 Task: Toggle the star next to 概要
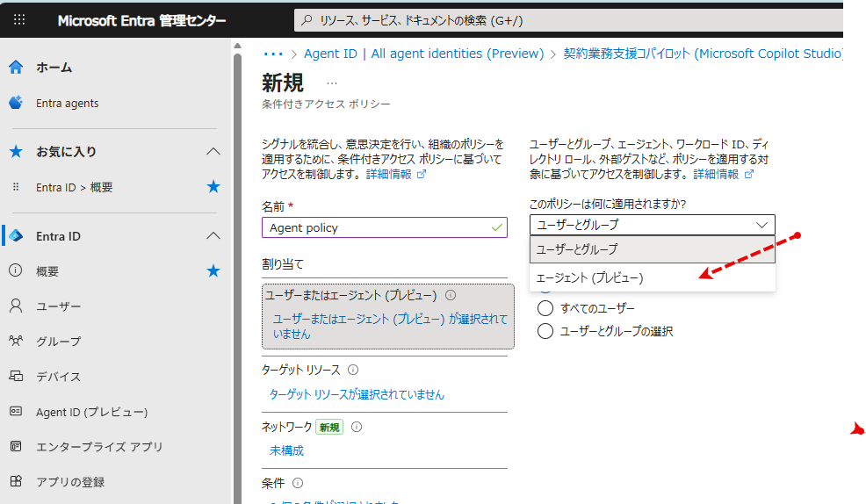[x=213, y=270]
